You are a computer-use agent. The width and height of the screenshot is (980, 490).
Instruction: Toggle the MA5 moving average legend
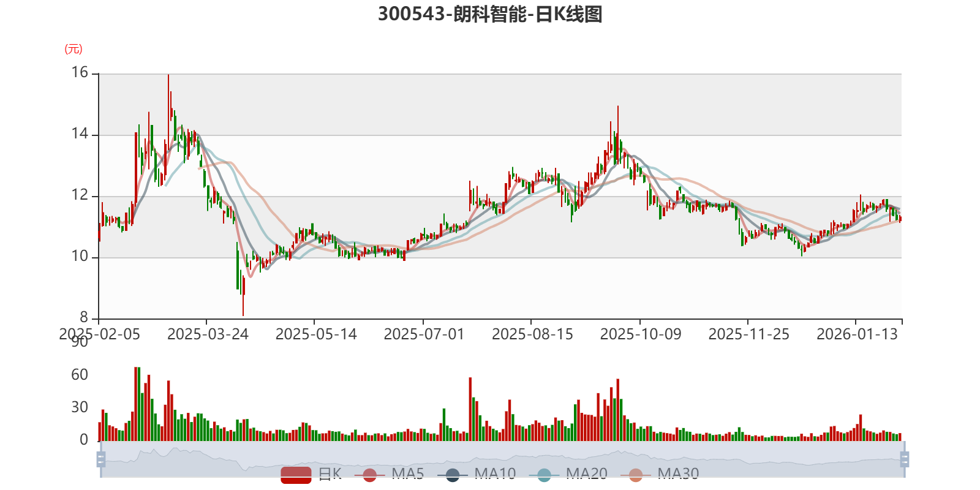pyautogui.click(x=389, y=474)
